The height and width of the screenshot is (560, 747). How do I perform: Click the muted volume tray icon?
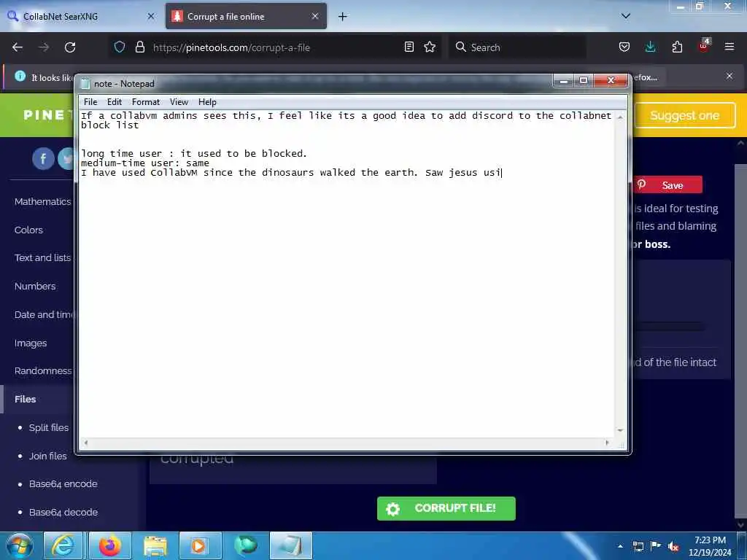(673, 546)
